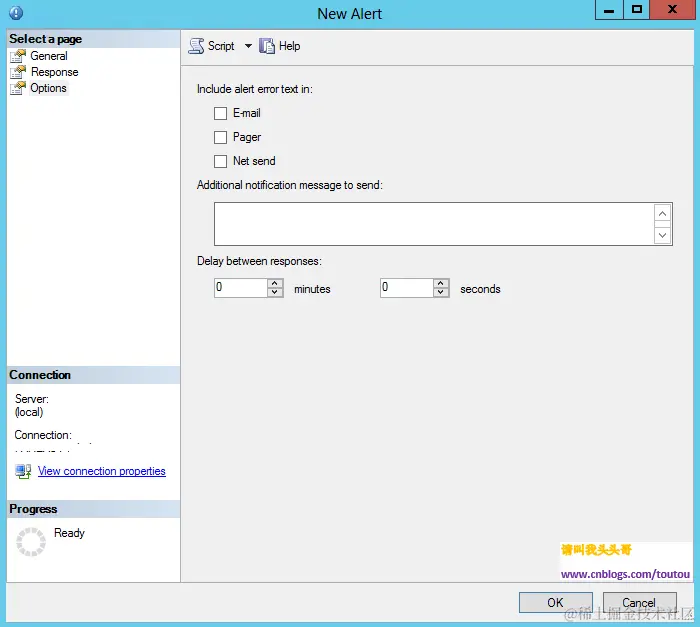Decrease the minutes delay value
Screen dimensions: 700x627
tap(275, 292)
